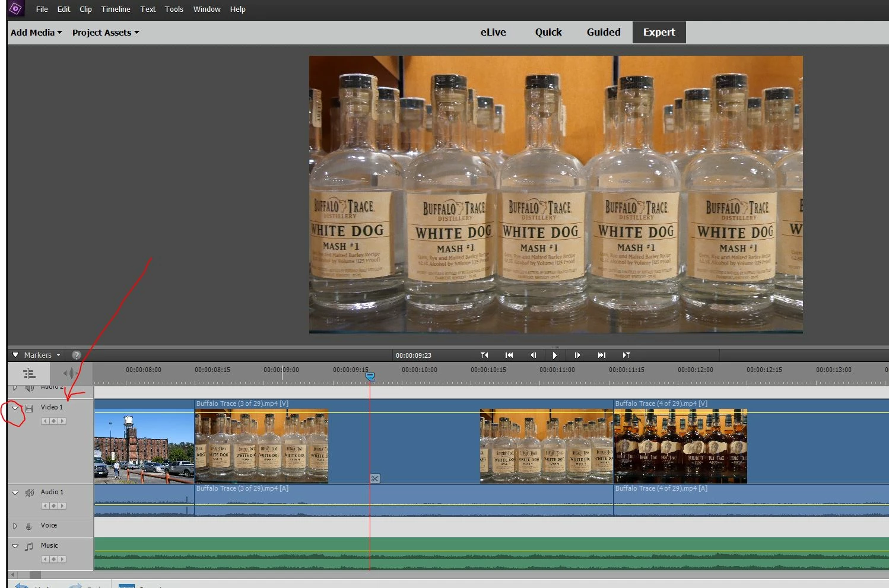Screen dimensions: 889x588
Task: Toggle mute on Audio 1 track
Action: (x=29, y=492)
